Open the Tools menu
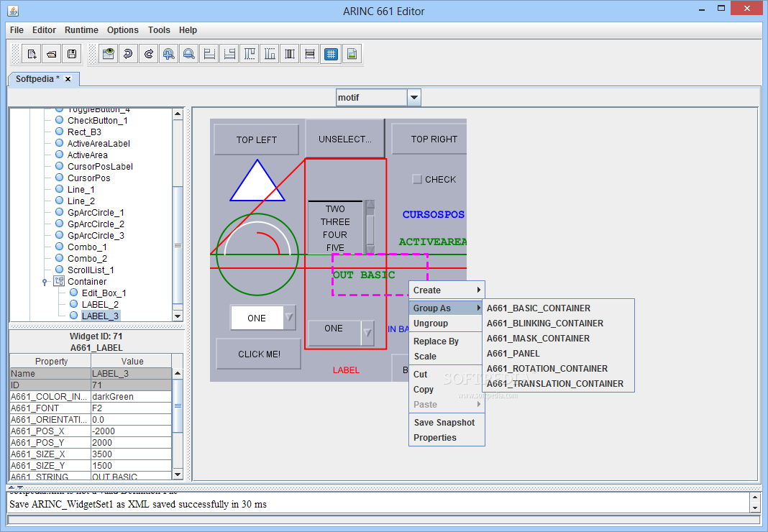 click(x=159, y=30)
